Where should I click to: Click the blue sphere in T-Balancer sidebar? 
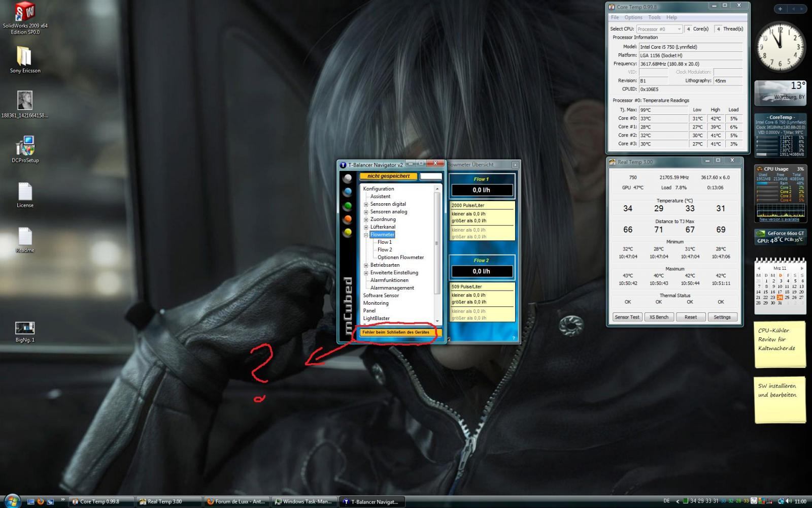(348, 192)
